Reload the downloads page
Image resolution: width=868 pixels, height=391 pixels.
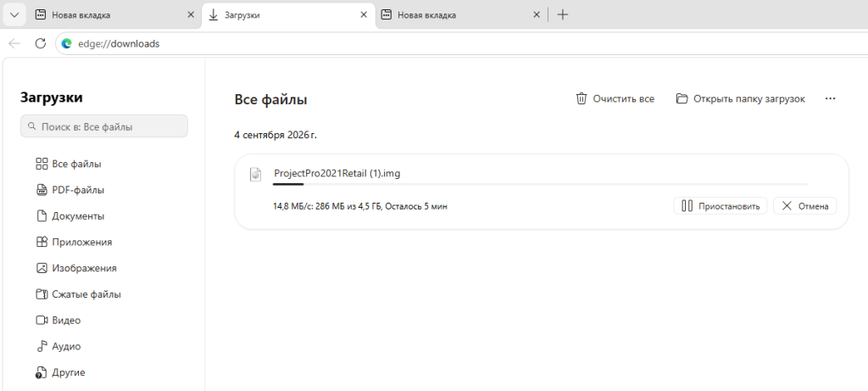point(41,44)
